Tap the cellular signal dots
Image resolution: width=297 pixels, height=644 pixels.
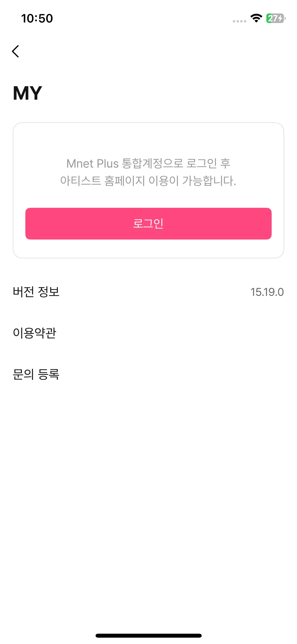239,21
